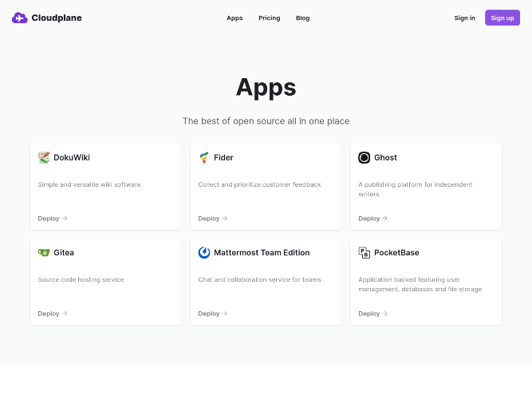Click 'Simple and versatile wiki software' description
The image size is (532, 399).
(89, 184)
